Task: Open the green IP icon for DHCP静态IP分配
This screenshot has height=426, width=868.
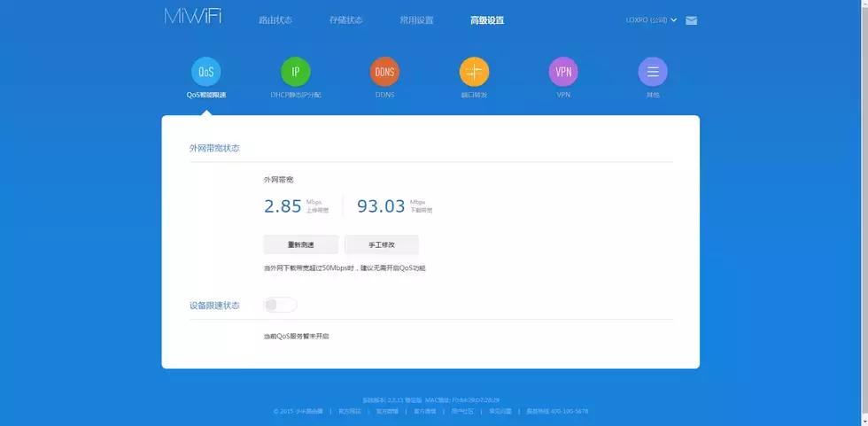Action: point(296,72)
